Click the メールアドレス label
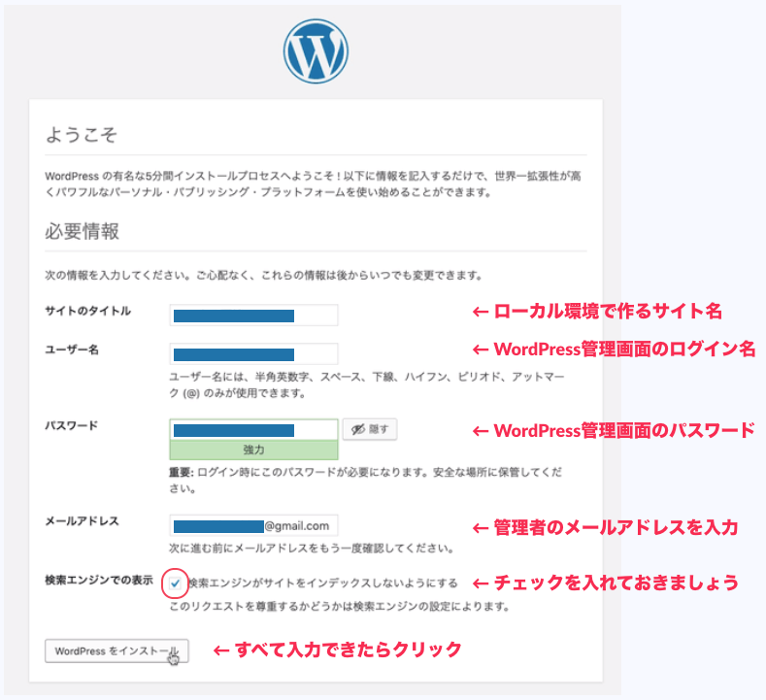 click(x=83, y=521)
